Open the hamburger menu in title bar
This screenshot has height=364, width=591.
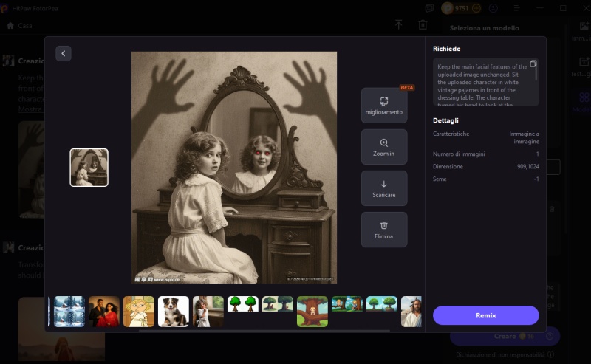pos(516,8)
